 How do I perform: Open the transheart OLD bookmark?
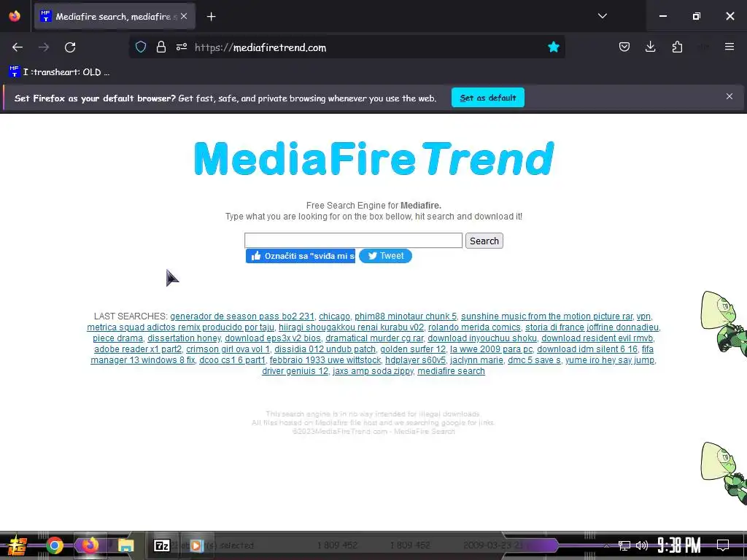[60, 72]
